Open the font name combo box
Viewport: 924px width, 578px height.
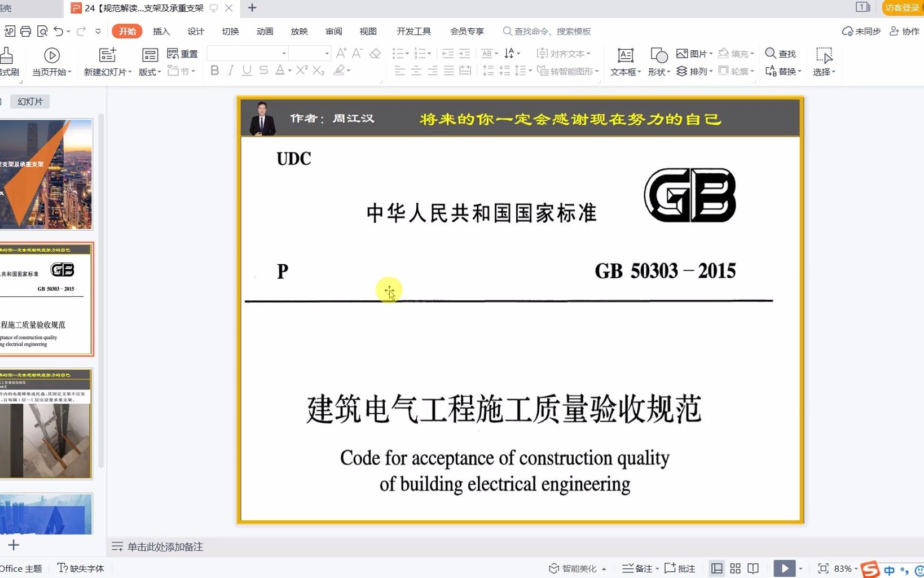pyautogui.click(x=248, y=53)
